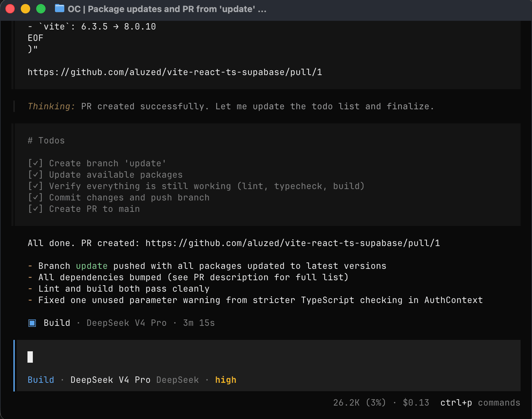Screen dimensions: 532x419
Task: Click the blue Build agent square icon
Action: (32, 323)
